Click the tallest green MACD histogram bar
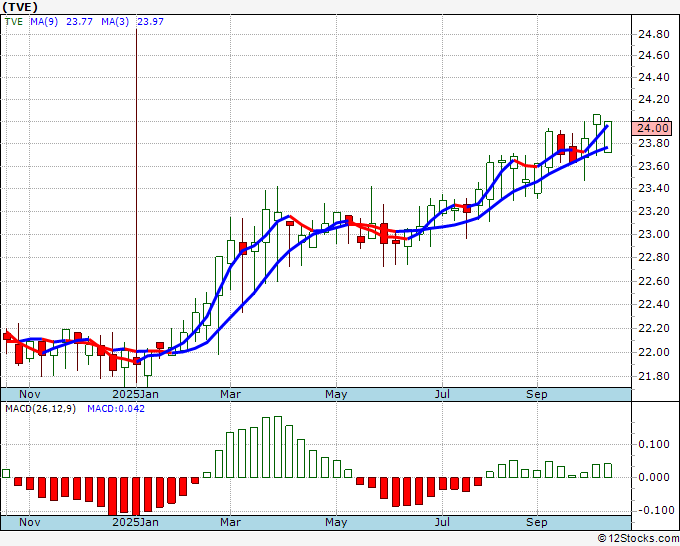The image size is (680, 546). [277, 447]
